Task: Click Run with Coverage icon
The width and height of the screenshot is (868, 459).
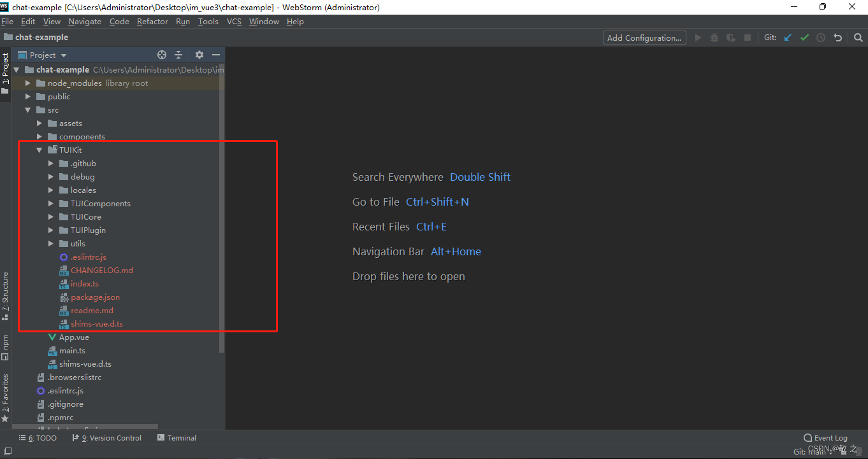Action: tap(731, 38)
